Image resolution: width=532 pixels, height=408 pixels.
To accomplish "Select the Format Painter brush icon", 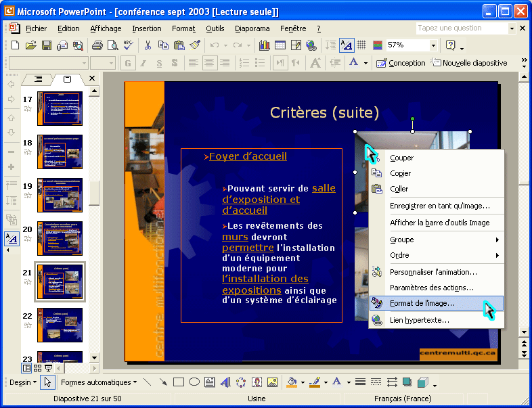I will (195, 45).
